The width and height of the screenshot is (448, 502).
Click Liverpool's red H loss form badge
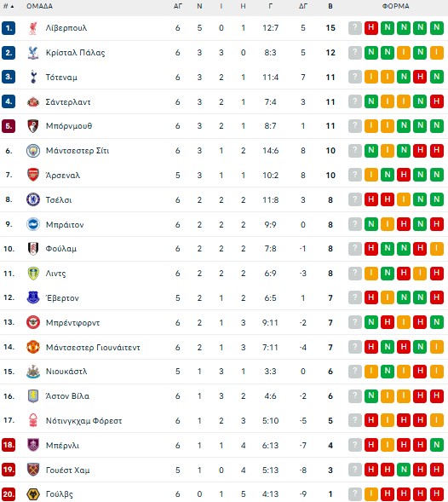point(371,28)
